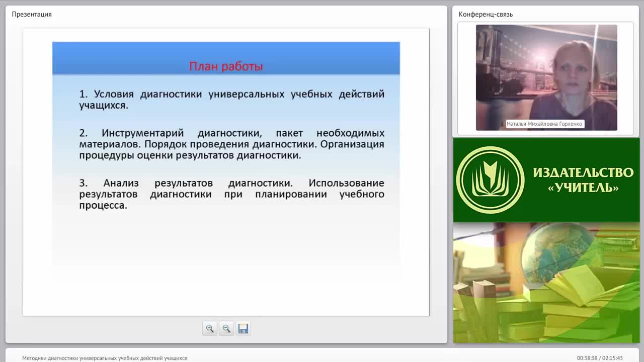Click the name label Наталья Михайловна Горленко
644x362 pixels.
click(544, 124)
